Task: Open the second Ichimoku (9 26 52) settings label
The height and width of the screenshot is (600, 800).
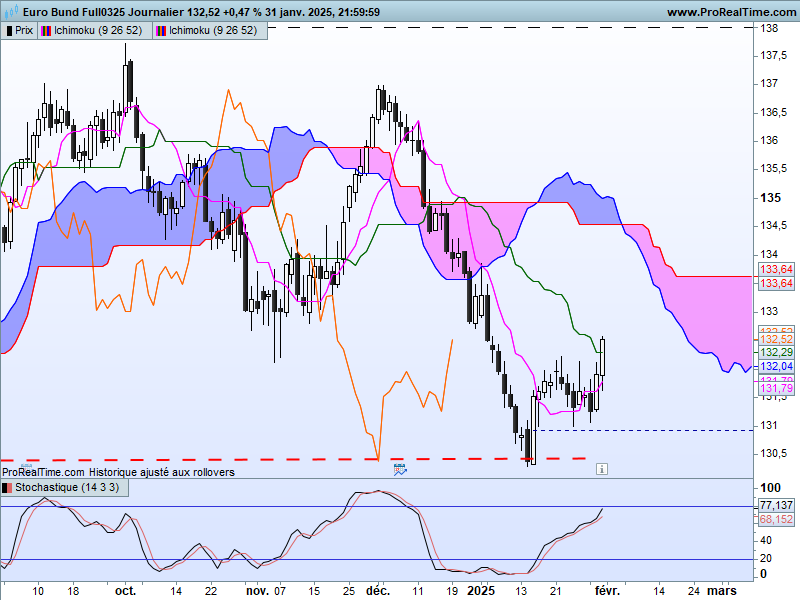Action: pos(213,31)
